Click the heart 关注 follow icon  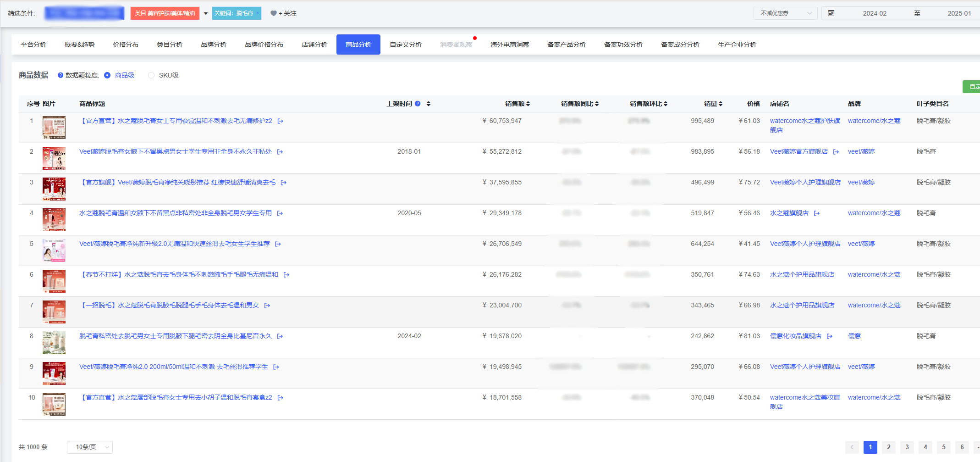(x=274, y=13)
